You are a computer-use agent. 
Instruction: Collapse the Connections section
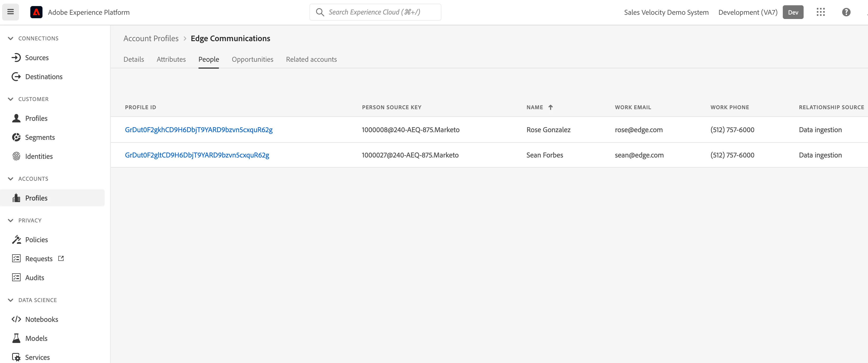11,39
